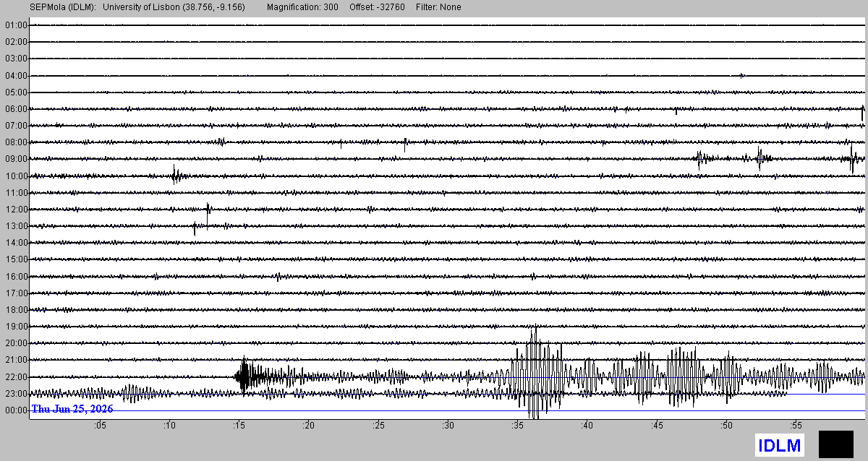Click the 09:00 hour label
The height and width of the screenshot is (461, 868).
pyautogui.click(x=16, y=159)
